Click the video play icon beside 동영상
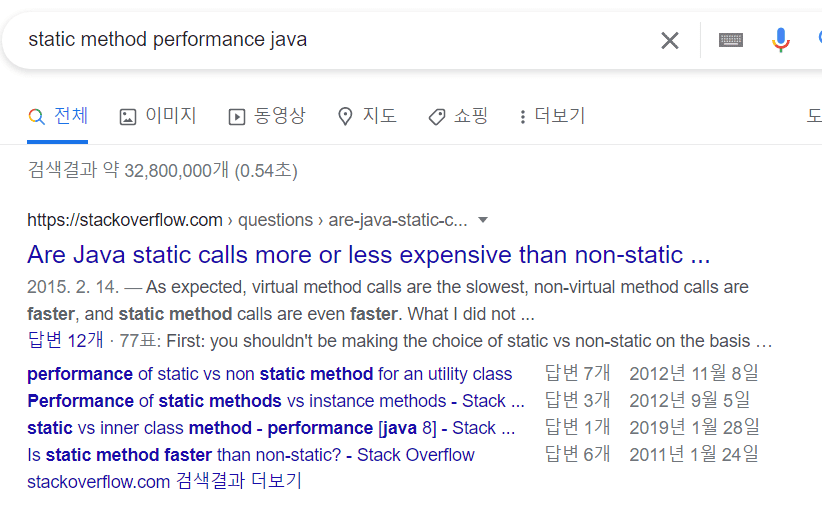 236,116
